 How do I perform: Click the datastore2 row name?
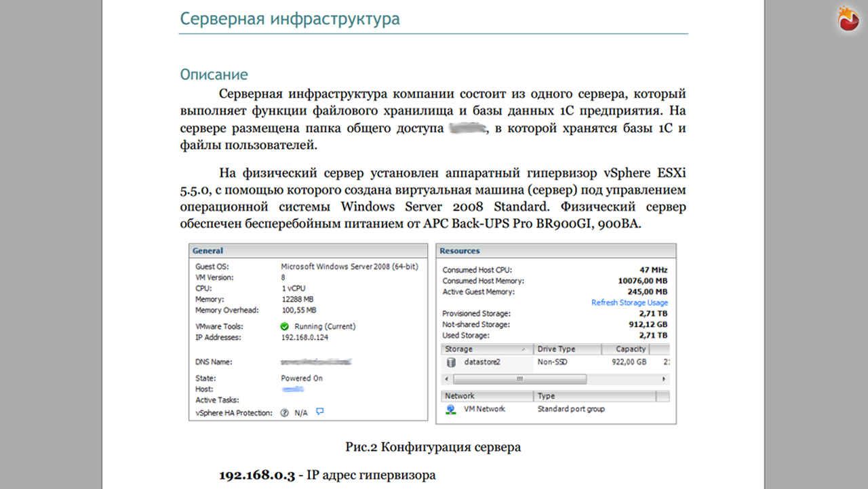[482, 362]
